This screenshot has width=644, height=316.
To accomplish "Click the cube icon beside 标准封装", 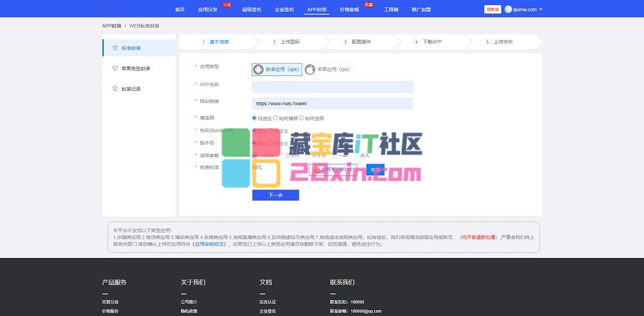I will [115, 48].
